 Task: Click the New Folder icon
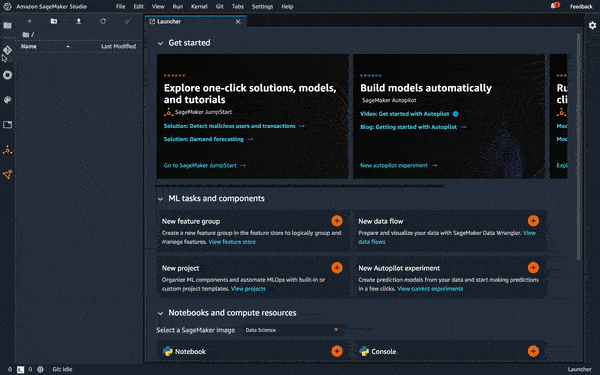54,21
